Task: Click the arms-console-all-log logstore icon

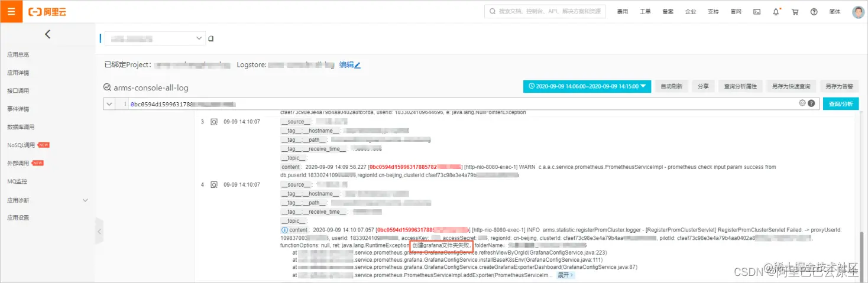Action: pos(107,87)
